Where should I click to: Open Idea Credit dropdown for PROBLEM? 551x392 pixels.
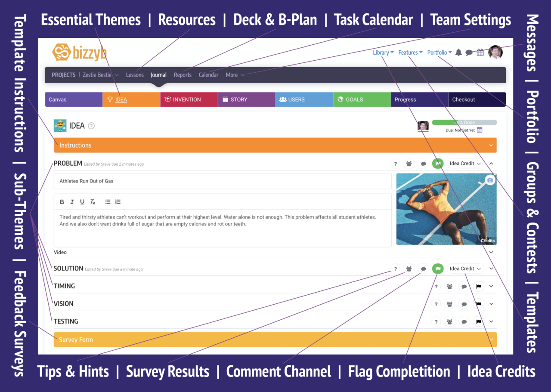coord(464,164)
